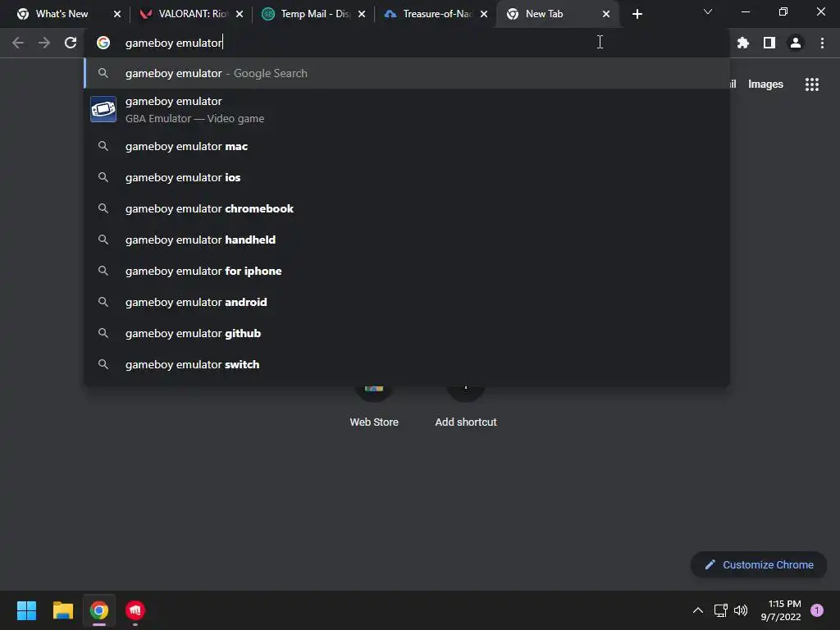The image size is (840, 630).
Task: Pick the 'gameboy emulator handheld' suggestion
Action: [x=407, y=240]
